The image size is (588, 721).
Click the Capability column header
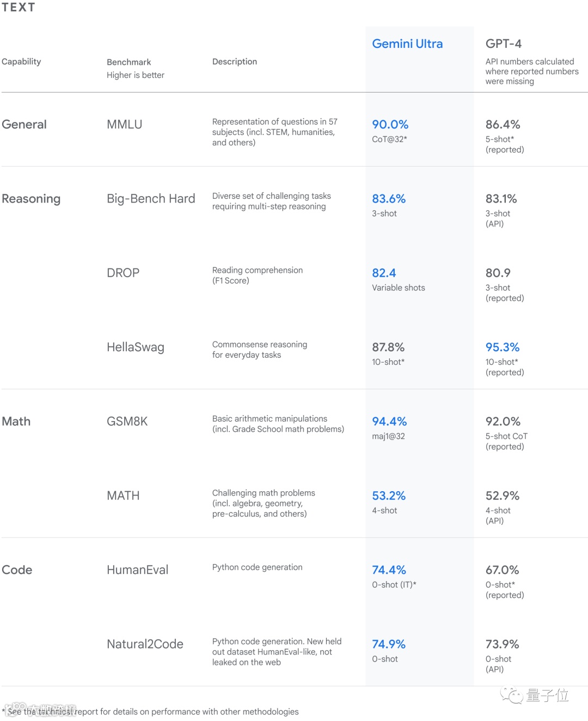(x=21, y=62)
